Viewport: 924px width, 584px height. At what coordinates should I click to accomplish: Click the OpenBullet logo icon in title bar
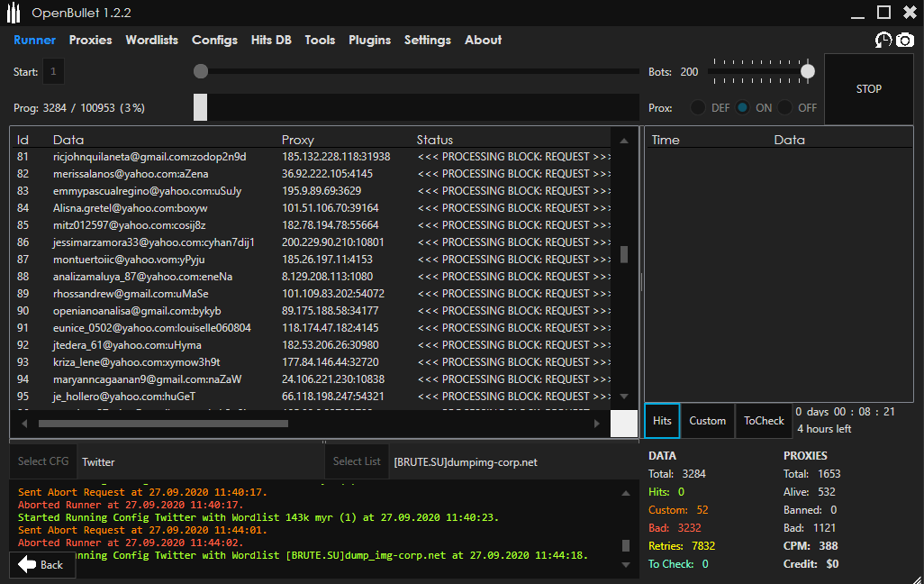coord(13,13)
